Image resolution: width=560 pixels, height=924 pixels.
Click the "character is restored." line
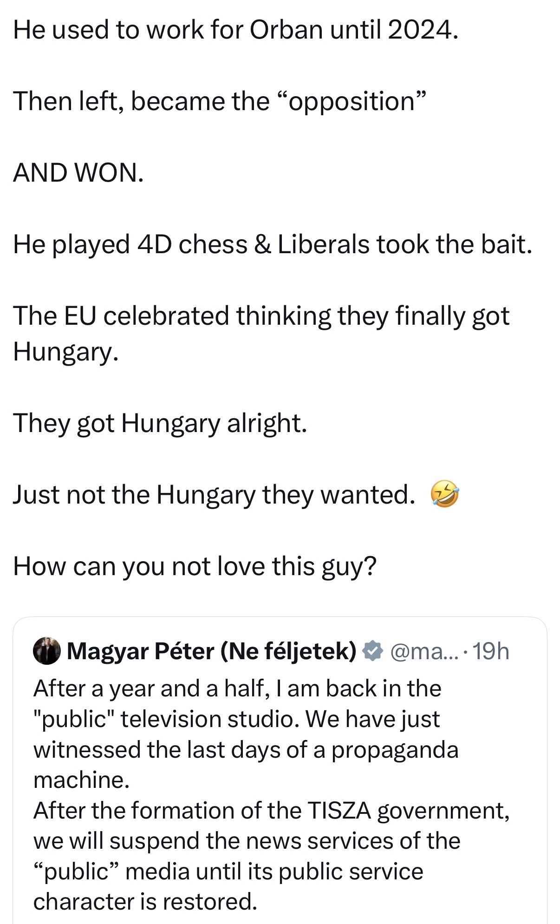click(145, 902)
